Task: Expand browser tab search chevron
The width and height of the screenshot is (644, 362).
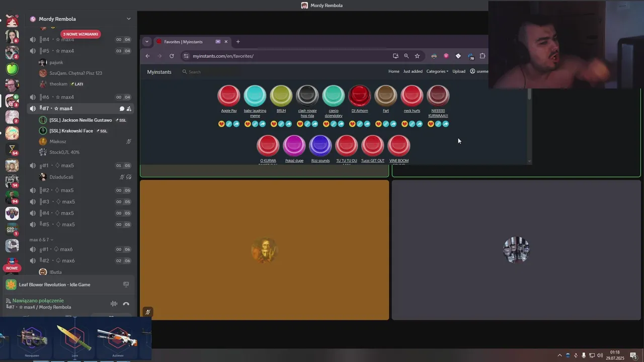Action: click(147, 42)
